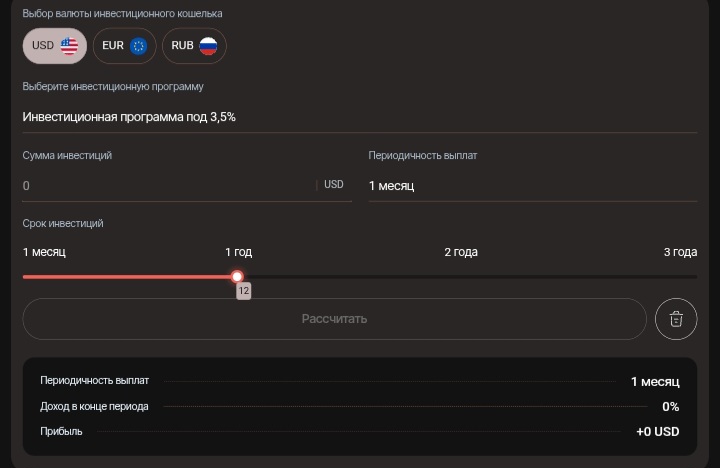Screen dimensions: 720x468
Task: Click the Рассчитать button
Action: pyautogui.click(x=334, y=319)
